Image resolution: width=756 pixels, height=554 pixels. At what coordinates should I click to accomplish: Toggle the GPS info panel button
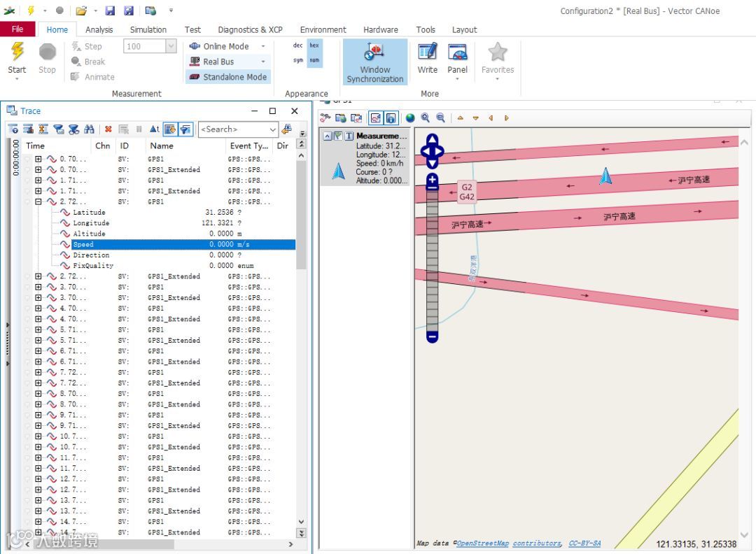pos(391,118)
